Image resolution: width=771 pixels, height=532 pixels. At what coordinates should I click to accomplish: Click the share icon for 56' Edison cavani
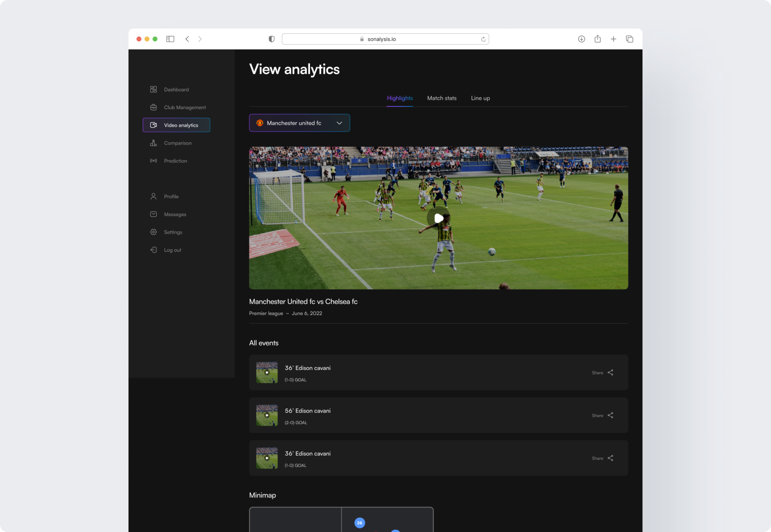pyautogui.click(x=610, y=415)
